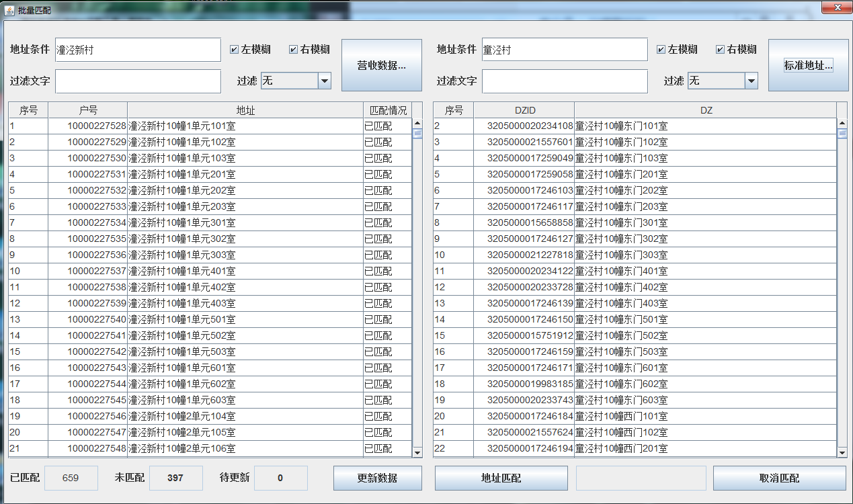The height and width of the screenshot is (504, 853).
Task: Close the 批量匹配 window
Action: pyautogui.click(x=837, y=7)
